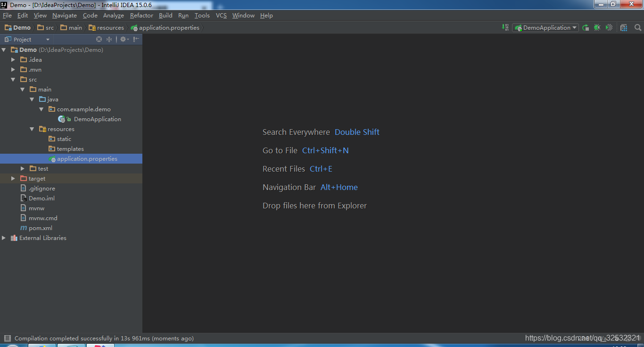
Task: Collapse all nodes in Project panel
Action: 109,39
